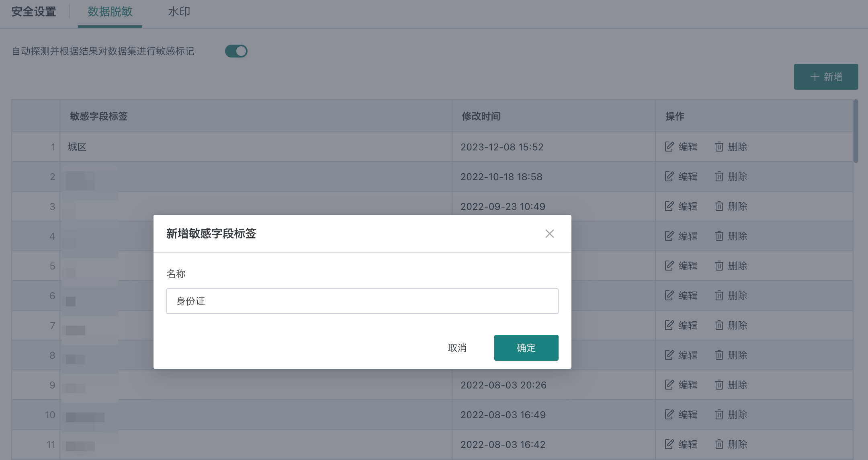Select the 数据脱敏 tab

coord(110,12)
